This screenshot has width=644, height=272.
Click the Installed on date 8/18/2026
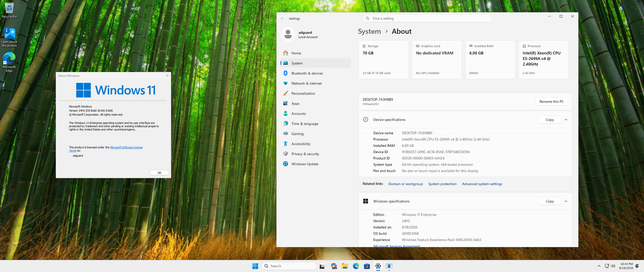[410, 227]
